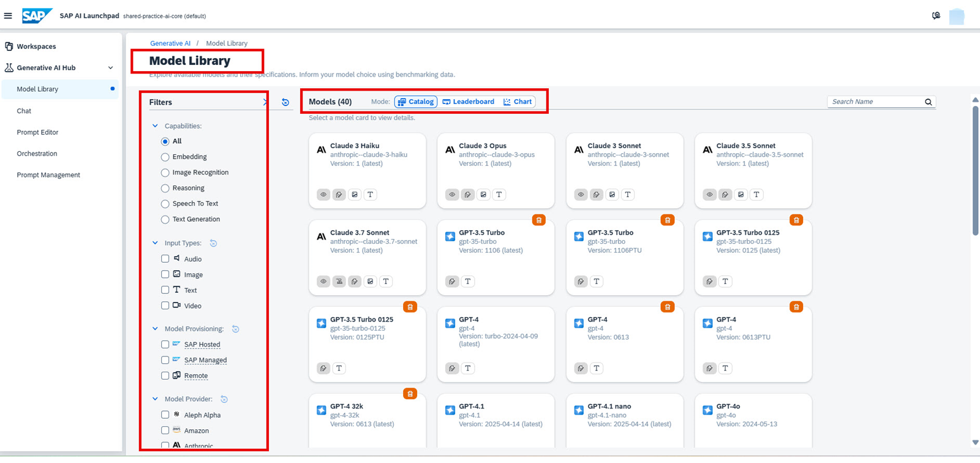Open Prompt Management in the sidebar
Image resolution: width=980 pixels, height=463 pixels.
coord(48,175)
